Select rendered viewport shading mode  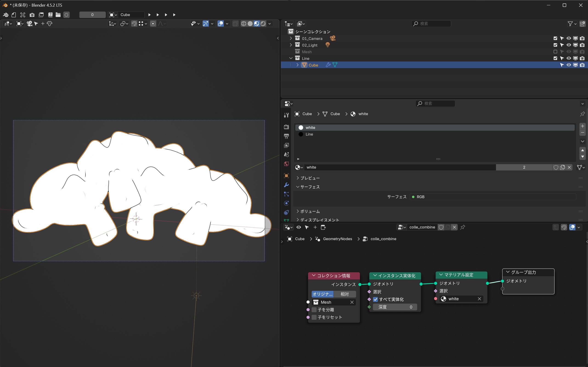point(263,24)
